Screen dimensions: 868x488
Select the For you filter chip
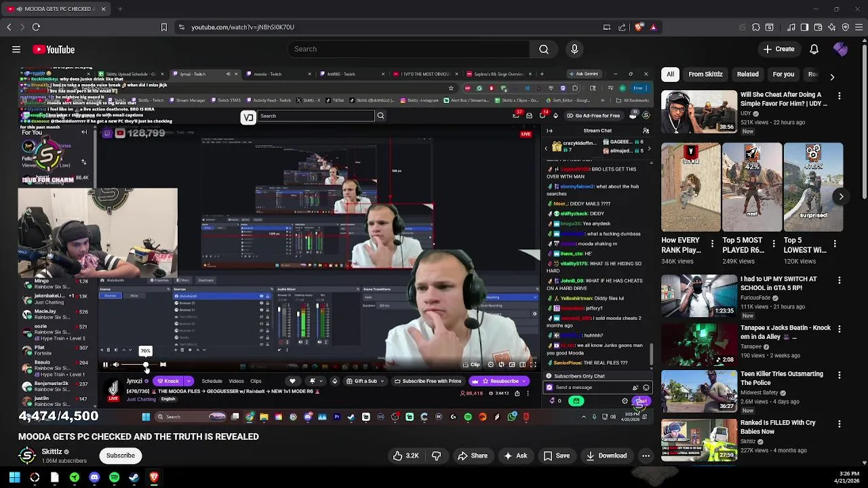click(783, 74)
